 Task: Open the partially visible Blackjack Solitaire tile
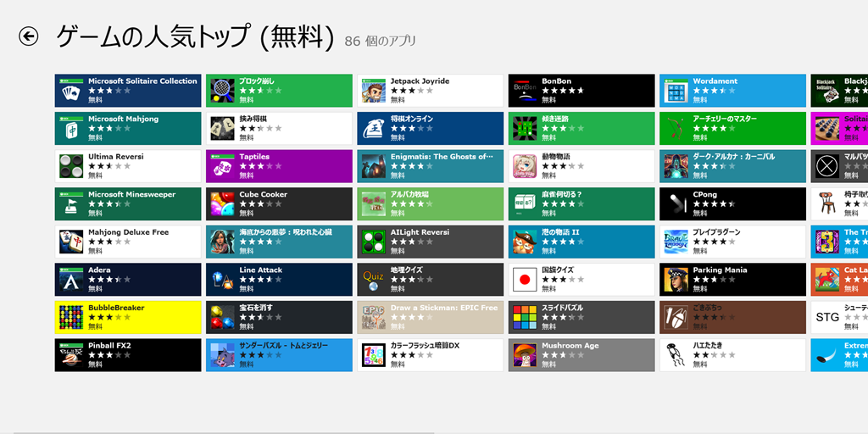839,91
